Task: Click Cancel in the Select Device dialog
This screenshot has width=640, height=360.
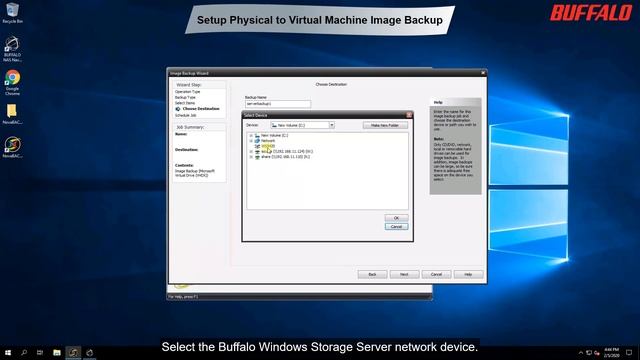Action: click(x=396, y=227)
